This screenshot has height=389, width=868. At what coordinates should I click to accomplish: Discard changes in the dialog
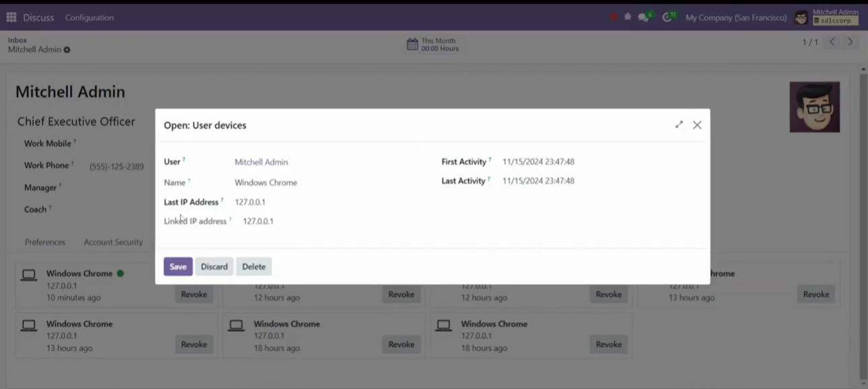[x=214, y=266]
